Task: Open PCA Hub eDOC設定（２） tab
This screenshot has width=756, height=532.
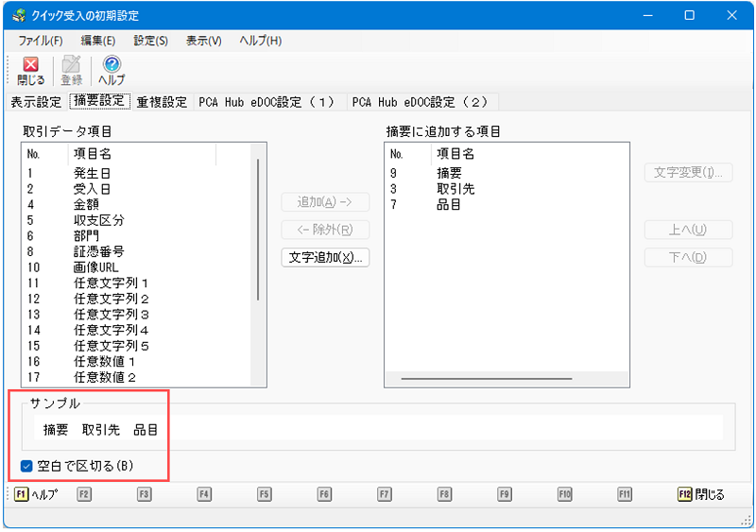Action: click(421, 102)
